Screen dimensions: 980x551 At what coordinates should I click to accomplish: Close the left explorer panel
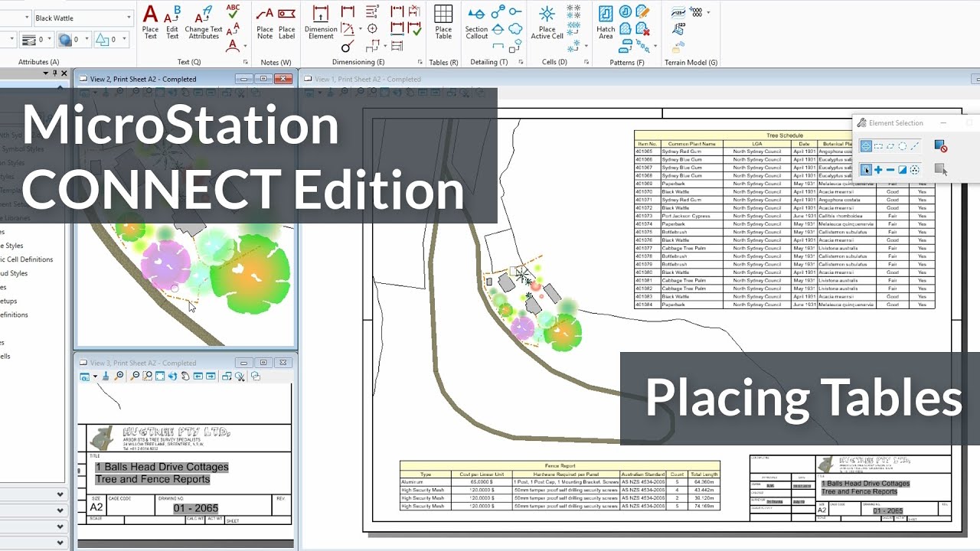point(64,73)
